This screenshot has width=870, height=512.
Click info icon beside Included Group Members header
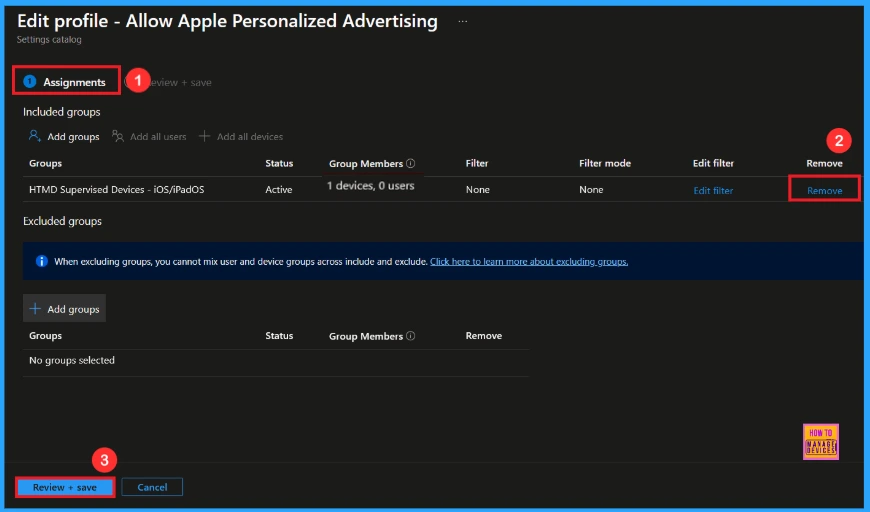click(411, 163)
